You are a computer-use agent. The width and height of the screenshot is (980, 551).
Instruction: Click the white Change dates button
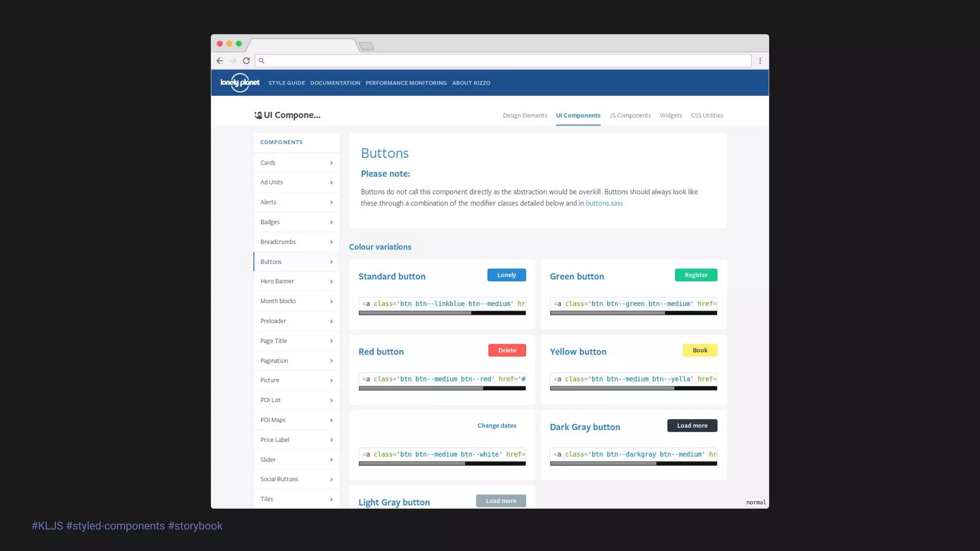[x=497, y=426]
